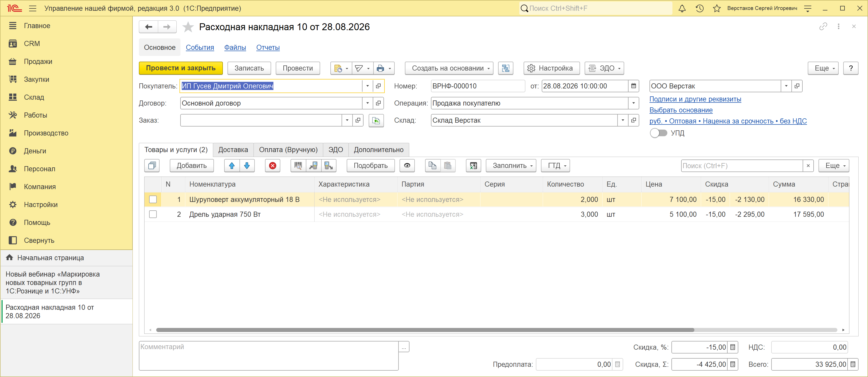Focus the table search field Поиск (Ctrl+F)
Viewport: 868px width, 377px height.
click(742, 166)
